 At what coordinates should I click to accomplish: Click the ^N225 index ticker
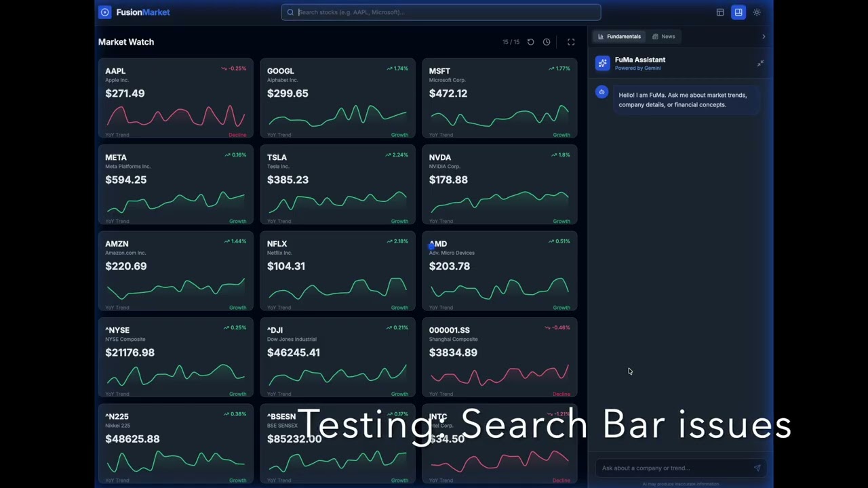point(117,416)
